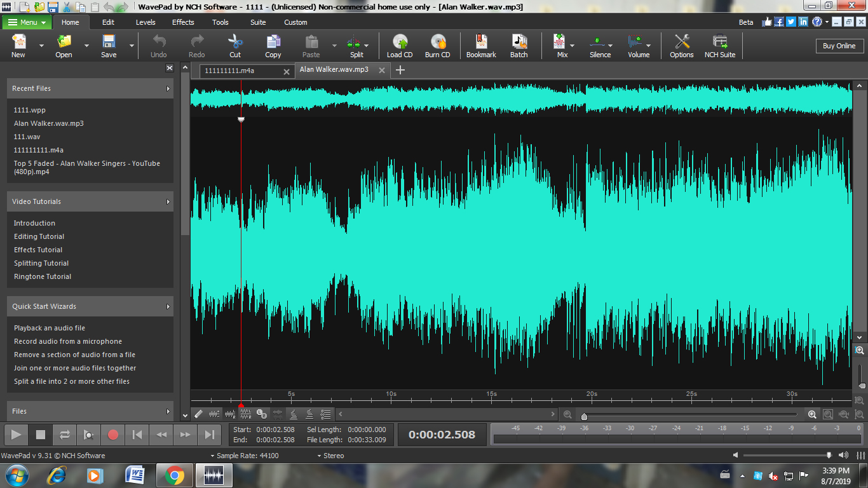
Task: Switch to the Tools ribbon tab
Action: (x=220, y=22)
